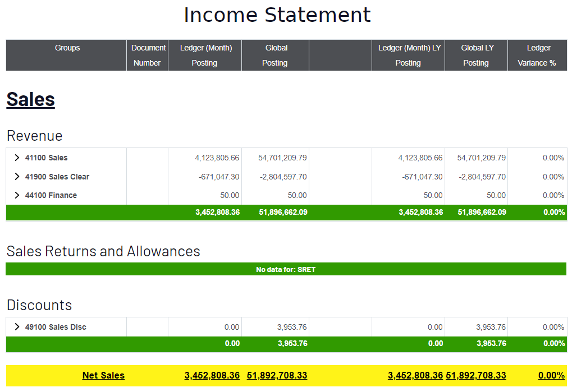Select the 49100 Sales Disc row label
Image resolution: width=572 pixels, height=392 pixels.
[x=56, y=327]
